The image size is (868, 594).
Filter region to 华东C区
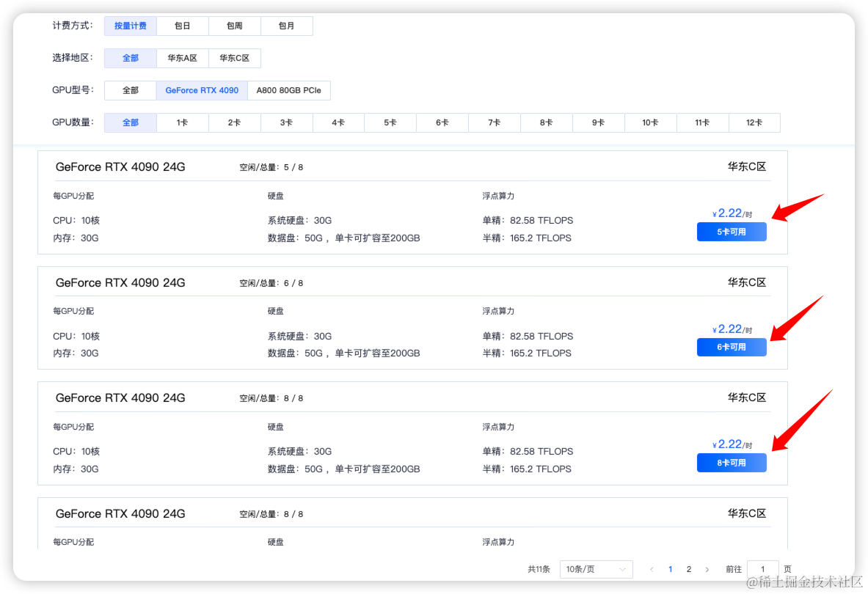pos(235,58)
